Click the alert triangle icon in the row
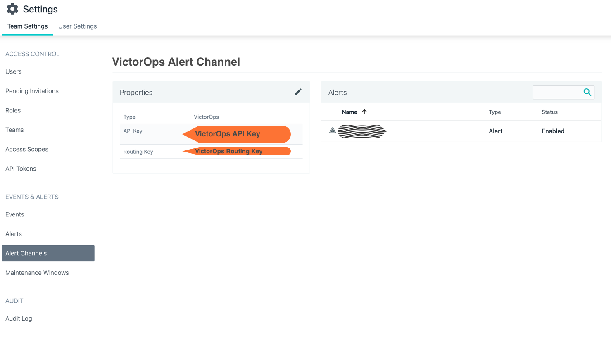This screenshot has height=364, width=611. (x=333, y=131)
